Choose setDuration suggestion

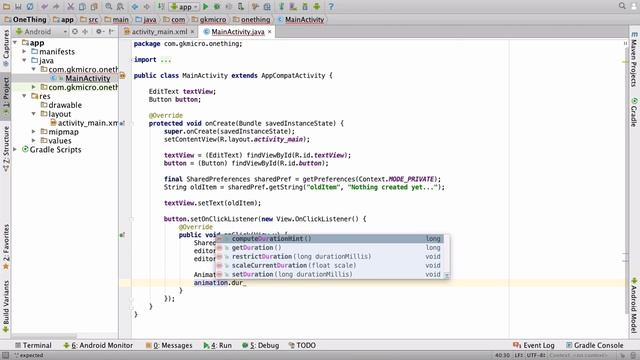330,275
